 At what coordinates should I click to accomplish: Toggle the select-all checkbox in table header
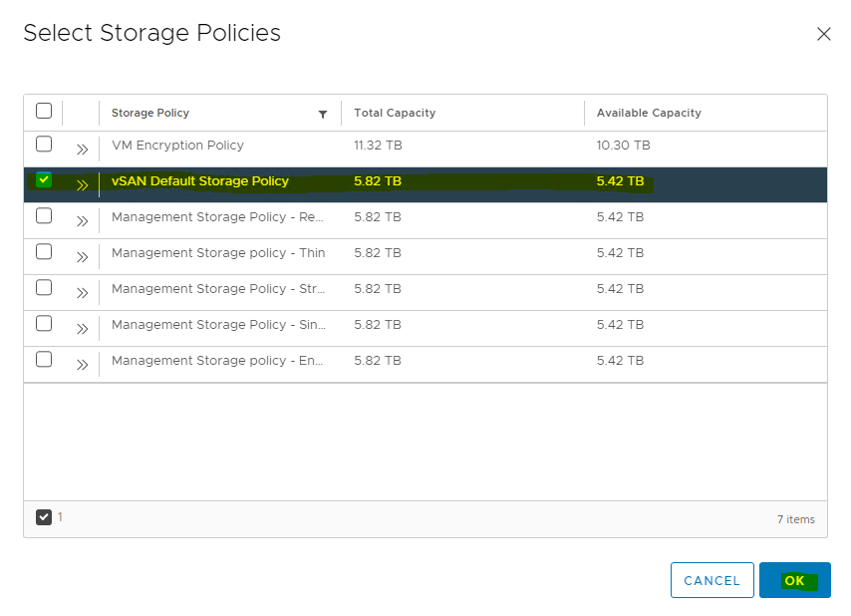44,111
